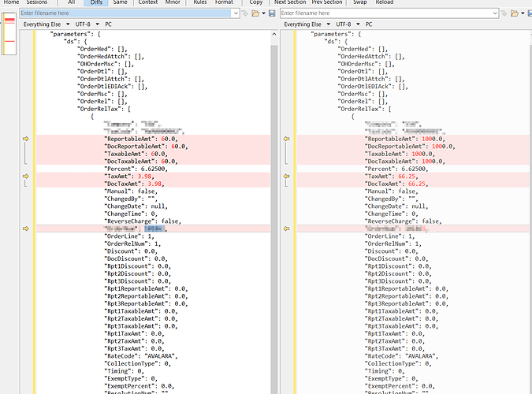Click left "ExemptPercent": 0.0 line
This screenshot has width=532, height=394.
click(139, 386)
